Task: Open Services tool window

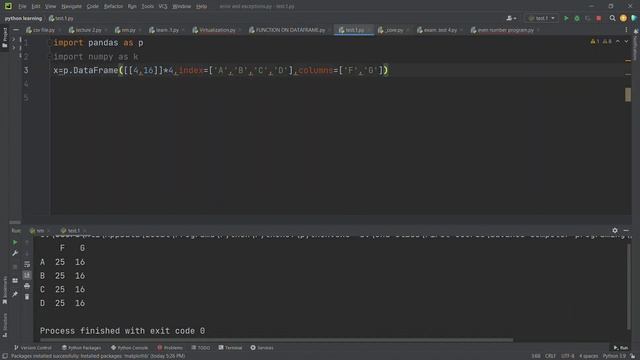Action: pyautogui.click(x=262, y=348)
